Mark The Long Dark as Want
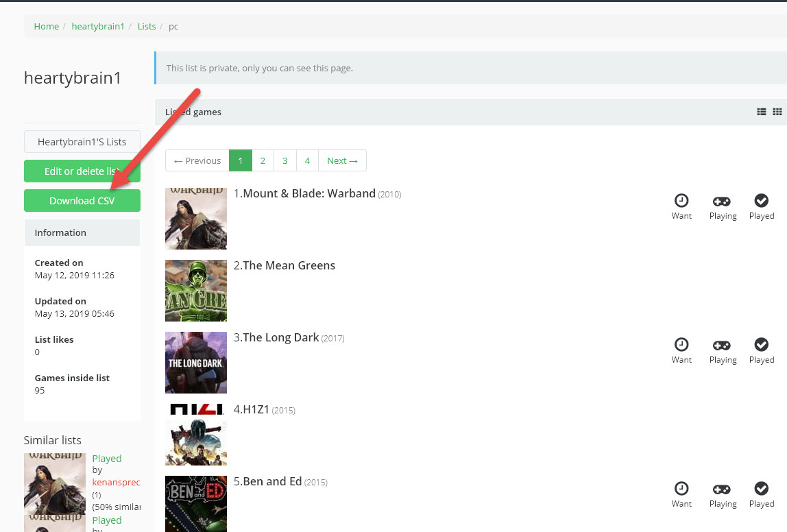Viewport: 787px width, 532px height. point(681,351)
